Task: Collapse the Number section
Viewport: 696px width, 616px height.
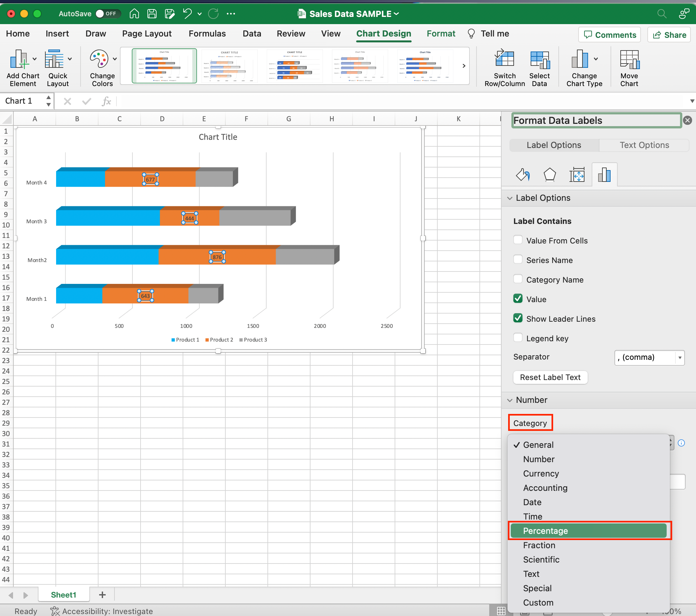Action: click(x=510, y=400)
